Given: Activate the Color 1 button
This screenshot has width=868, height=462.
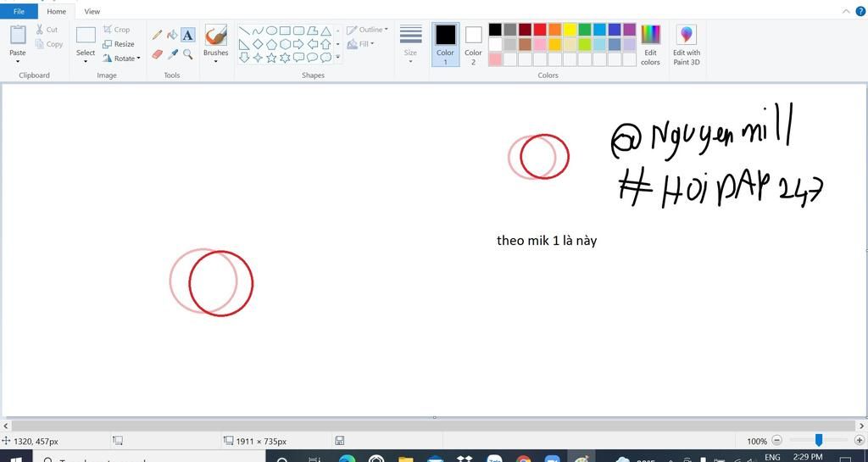Looking at the screenshot, I should tap(445, 45).
